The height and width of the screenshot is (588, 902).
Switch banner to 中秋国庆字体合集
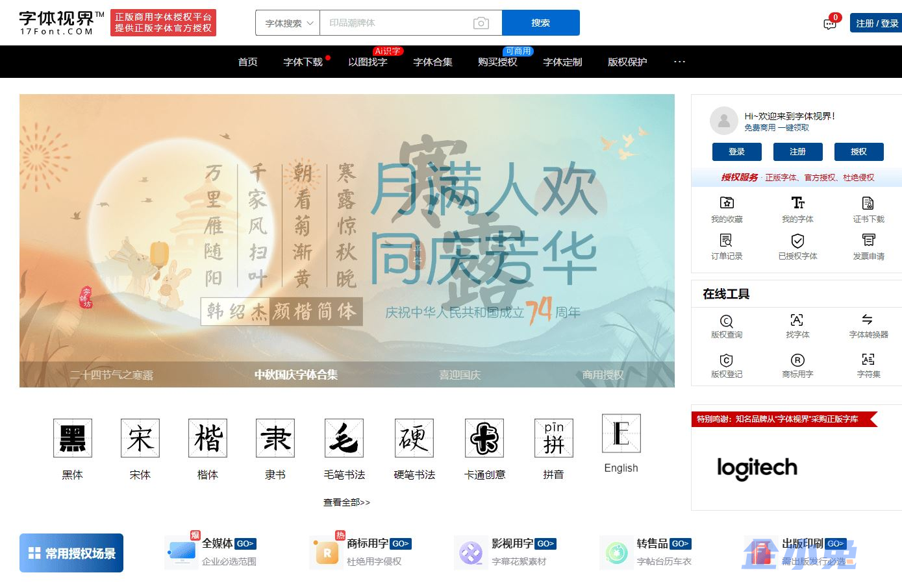[296, 375]
